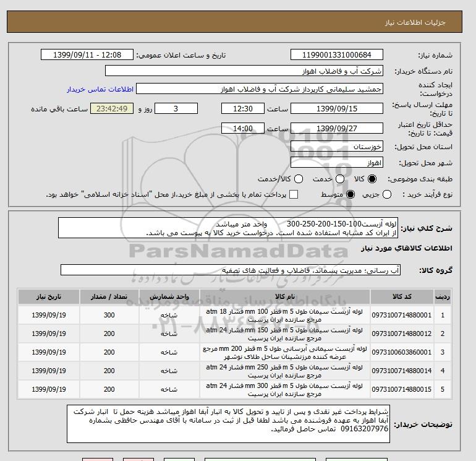Viewport: 476px width, 461px height.
Task: Click the تعداد / مقدار column header
Action: tap(109, 296)
